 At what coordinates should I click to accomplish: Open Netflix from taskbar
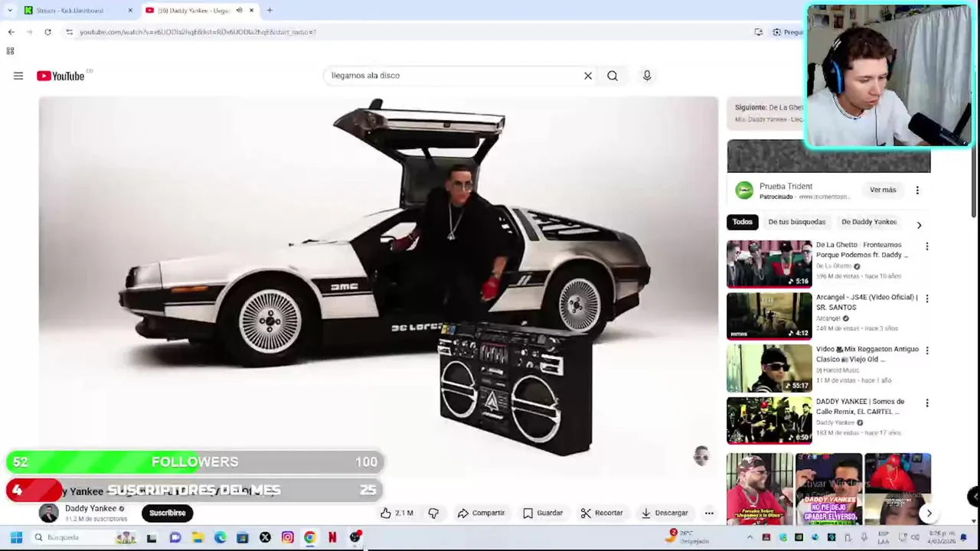coord(332,538)
